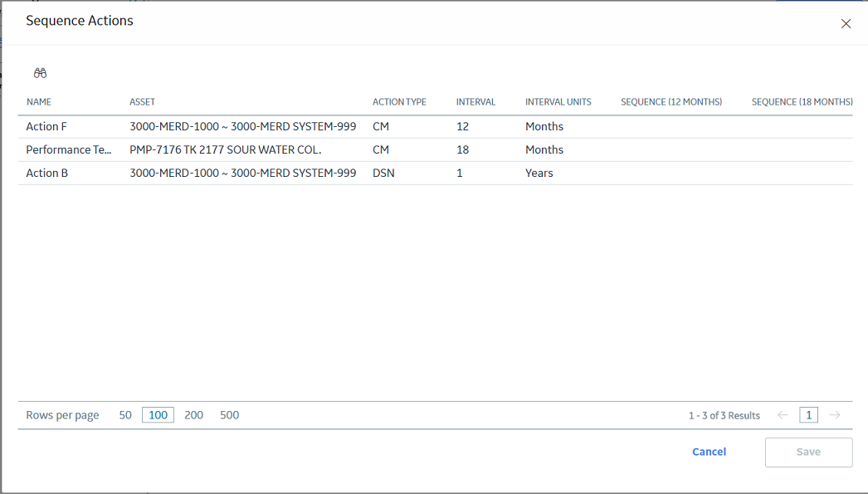Set rows per page to 100
The height and width of the screenshot is (494, 868).
click(158, 415)
